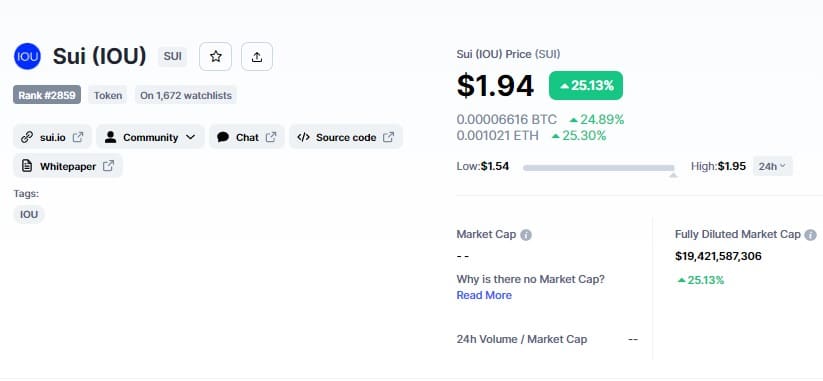Open the Whitepaper link
Screen dimensions: 823x381
pos(68,166)
